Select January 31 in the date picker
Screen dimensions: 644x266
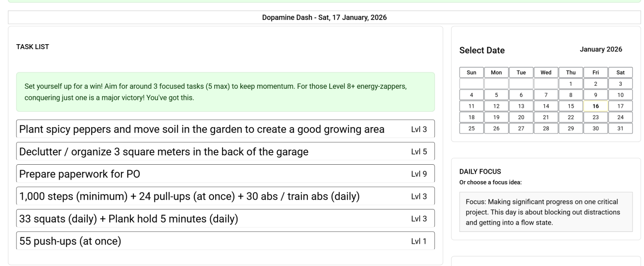coord(620,129)
